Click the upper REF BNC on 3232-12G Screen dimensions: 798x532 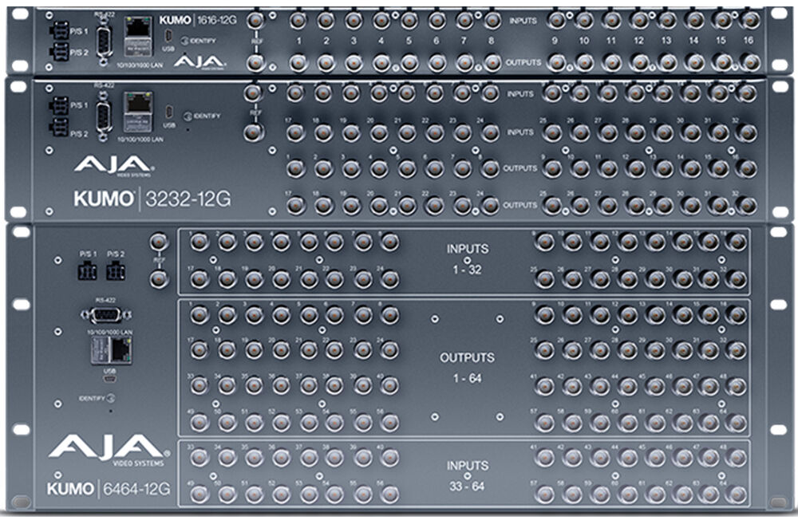254,93
